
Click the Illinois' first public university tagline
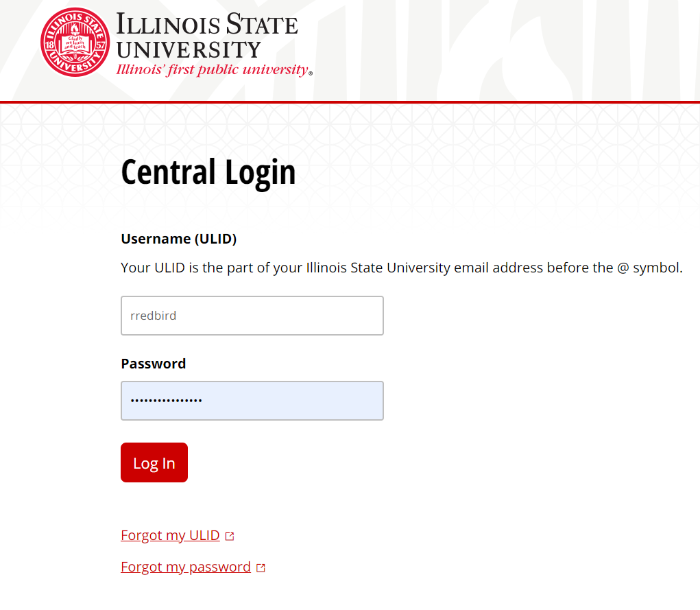click(215, 70)
